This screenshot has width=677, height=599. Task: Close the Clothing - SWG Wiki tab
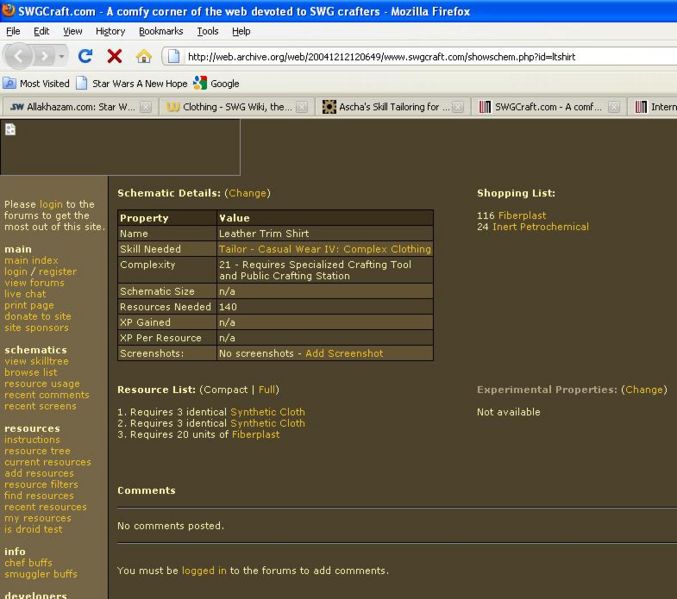303,107
